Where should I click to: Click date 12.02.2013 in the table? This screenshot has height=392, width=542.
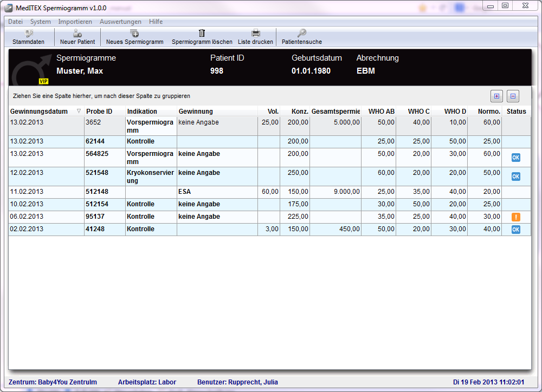click(27, 173)
